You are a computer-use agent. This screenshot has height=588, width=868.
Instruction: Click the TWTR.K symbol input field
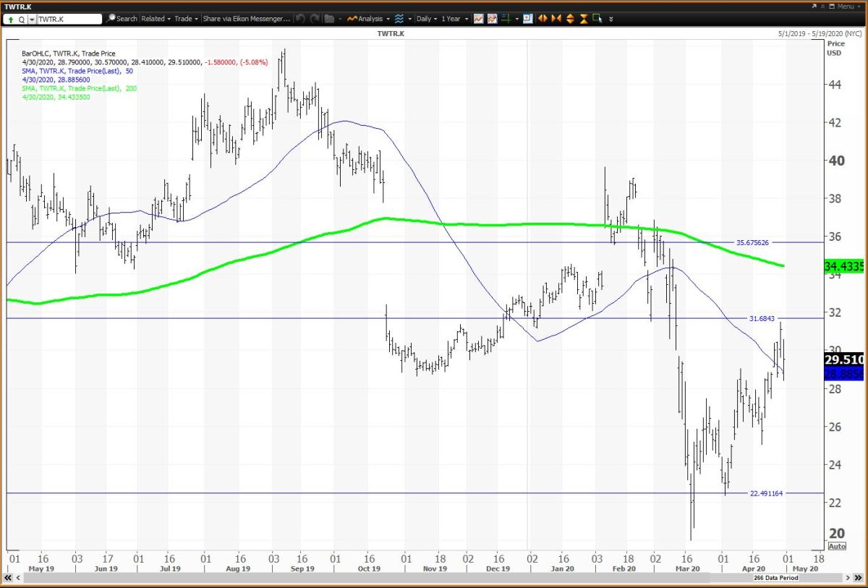tap(69, 19)
